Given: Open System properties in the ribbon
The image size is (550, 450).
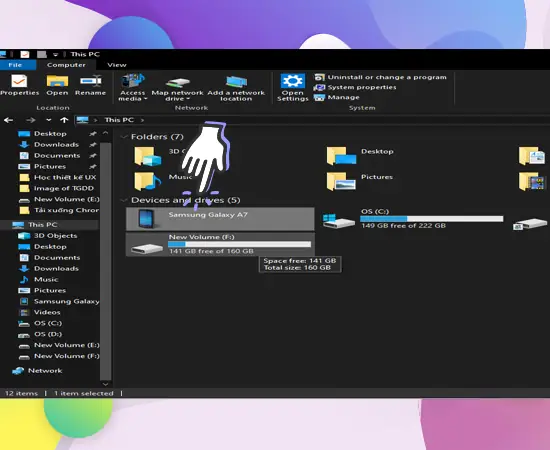Looking at the screenshot, I should point(355,87).
